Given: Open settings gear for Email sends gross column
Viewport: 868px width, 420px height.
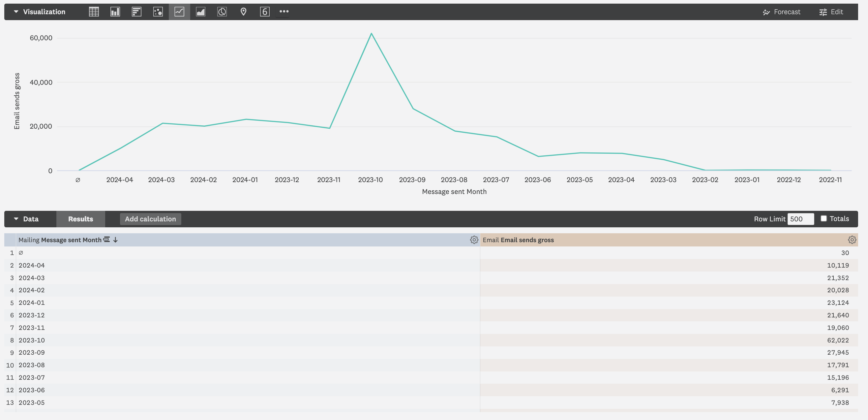Looking at the screenshot, I should (x=852, y=240).
